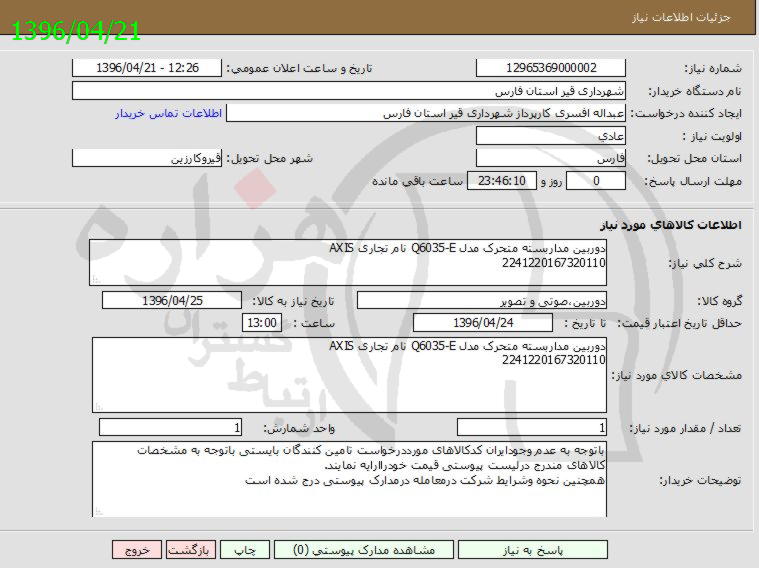Click the گروه کالا field دوربین،صوتی و تصویر

[x=482, y=300]
